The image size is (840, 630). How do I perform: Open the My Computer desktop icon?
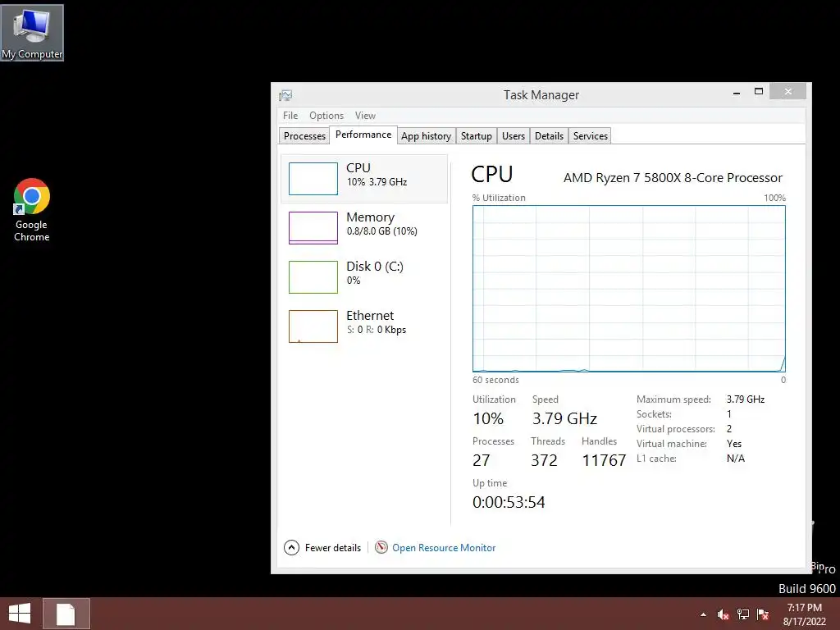[32, 33]
